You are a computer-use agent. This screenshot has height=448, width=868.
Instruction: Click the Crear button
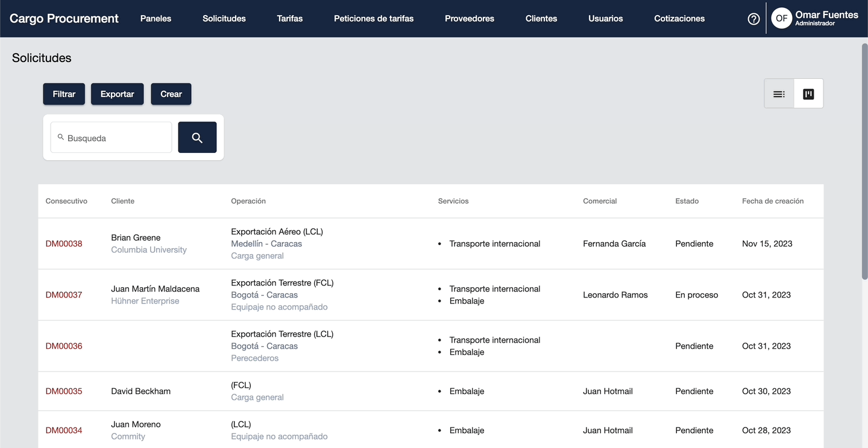[171, 94]
